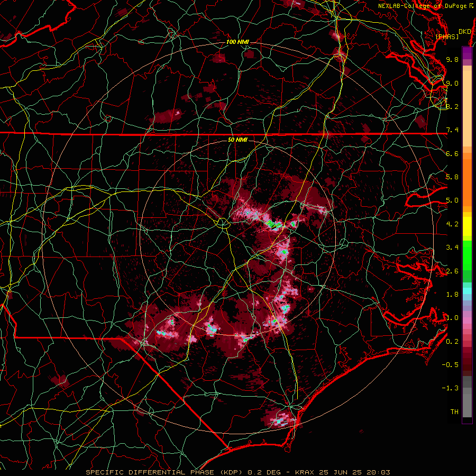Select the 2.6 value on the color scale
The image size is (476, 476).
click(x=452, y=271)
